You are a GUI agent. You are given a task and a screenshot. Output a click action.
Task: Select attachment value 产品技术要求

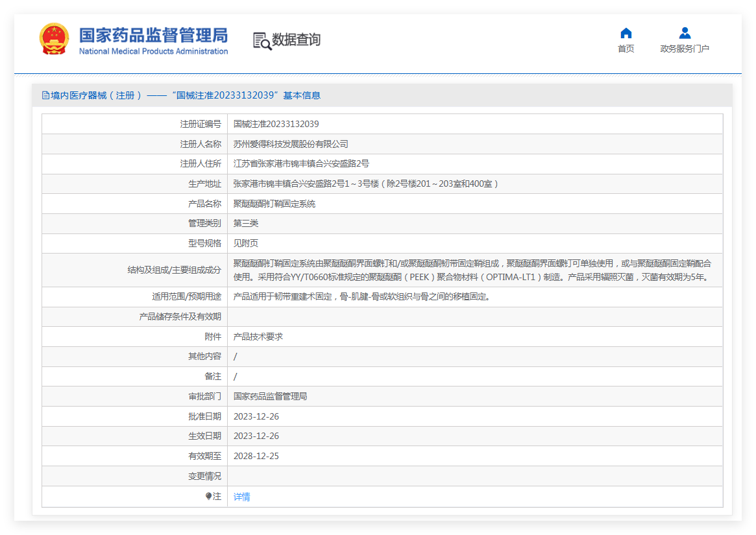(x=258, y=337)
